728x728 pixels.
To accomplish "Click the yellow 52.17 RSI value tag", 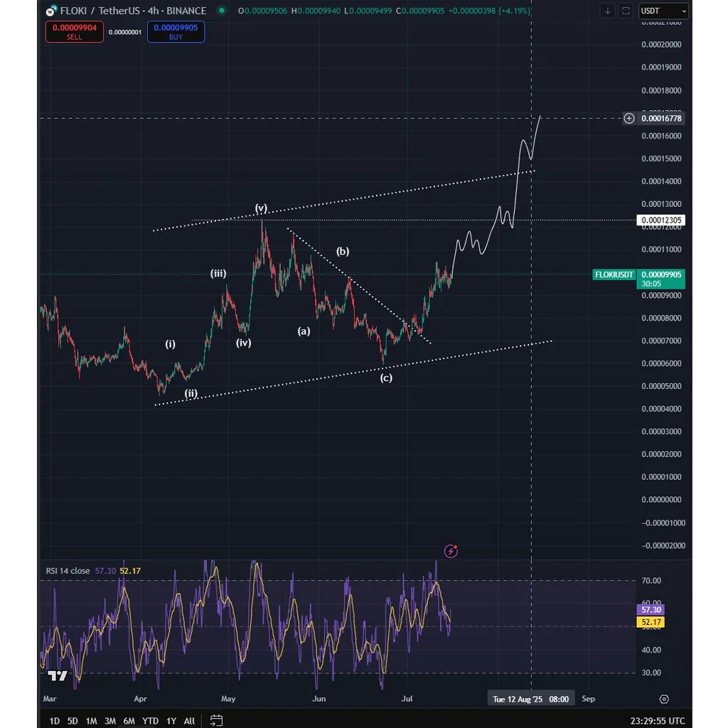I will click(651, 622).
